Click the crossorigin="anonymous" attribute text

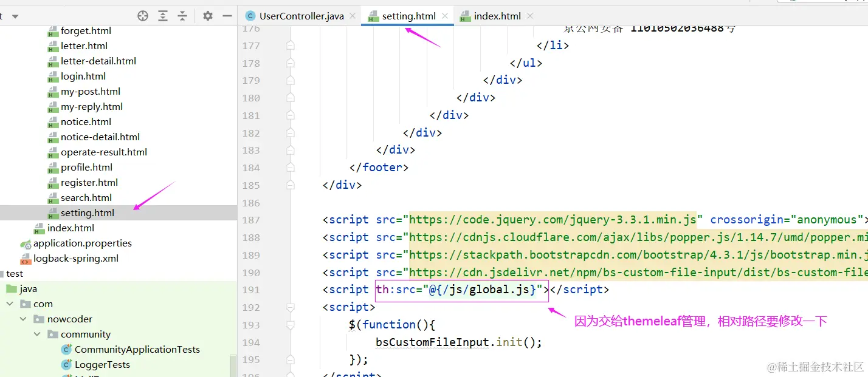[x=787, y=220]
